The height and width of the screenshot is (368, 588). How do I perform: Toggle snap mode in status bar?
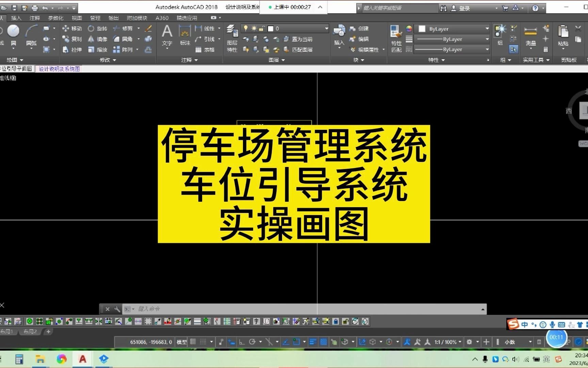click(203, 342)
